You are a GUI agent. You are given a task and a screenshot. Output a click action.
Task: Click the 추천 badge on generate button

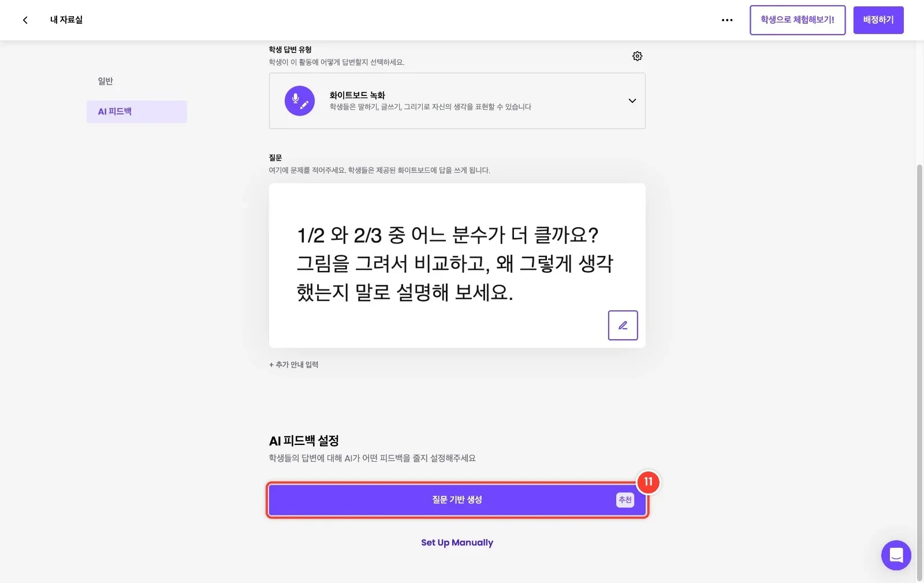(625, 500)
